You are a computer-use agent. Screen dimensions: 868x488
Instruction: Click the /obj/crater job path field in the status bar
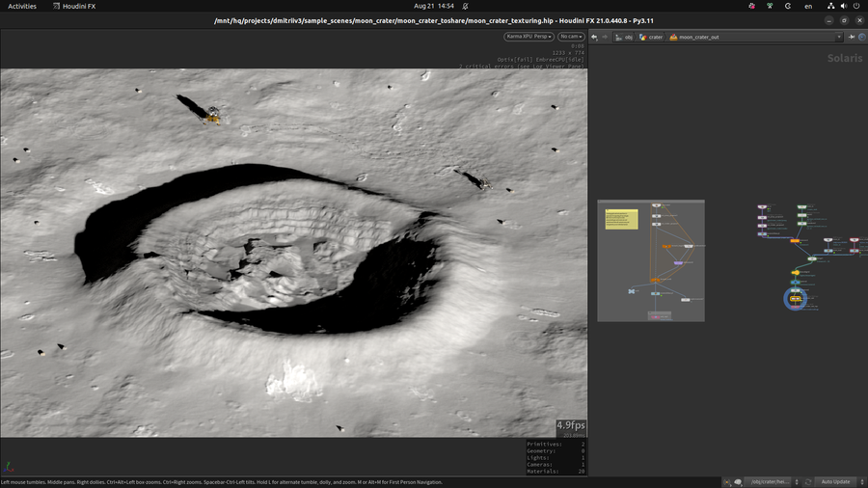click(x=770, y=481)
